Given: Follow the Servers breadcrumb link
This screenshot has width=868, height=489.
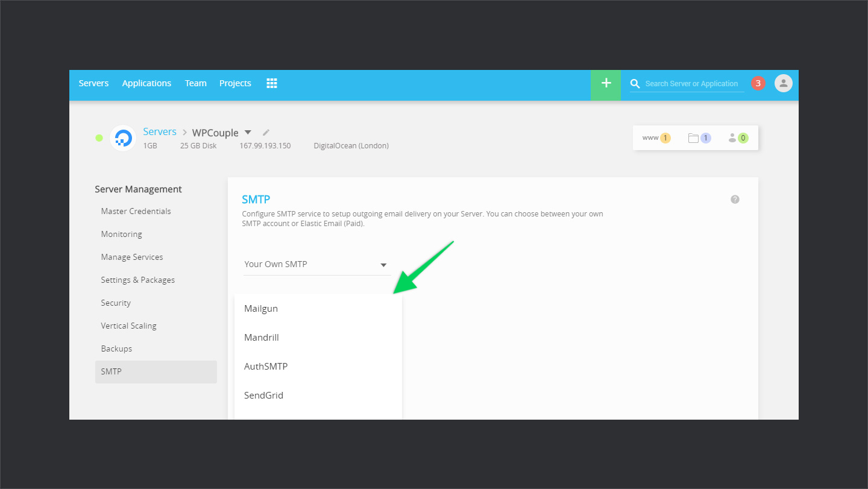Looking at the screenshot, I should [x=160, y=131].
